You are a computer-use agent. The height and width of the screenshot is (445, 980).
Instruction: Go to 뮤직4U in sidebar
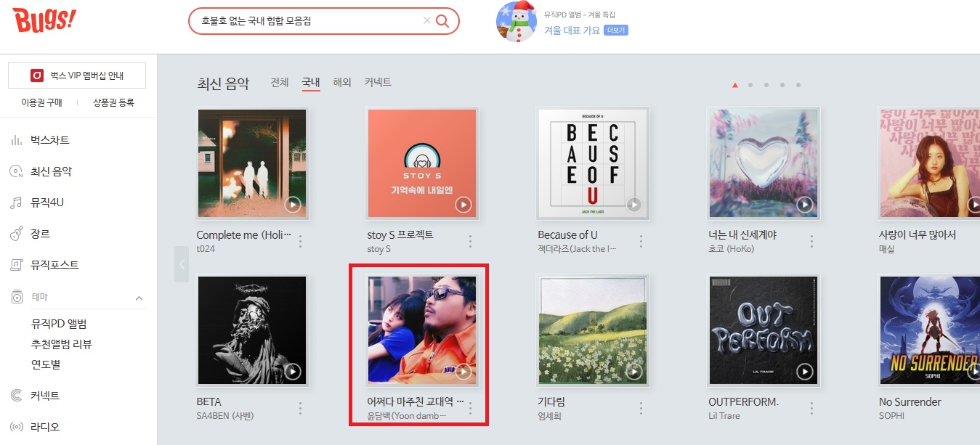click(47, 203)
